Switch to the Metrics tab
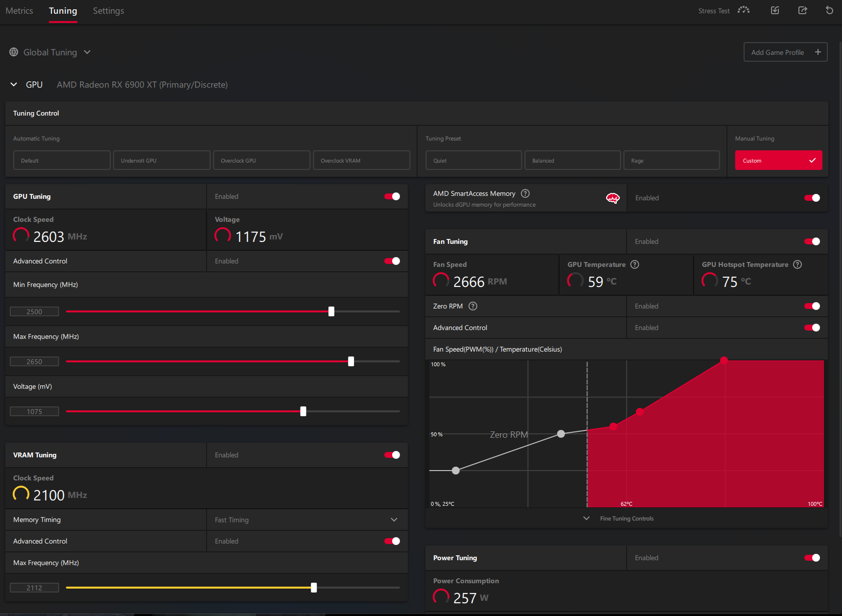Viewport: 842px width, 616px height. click(19, 11)
